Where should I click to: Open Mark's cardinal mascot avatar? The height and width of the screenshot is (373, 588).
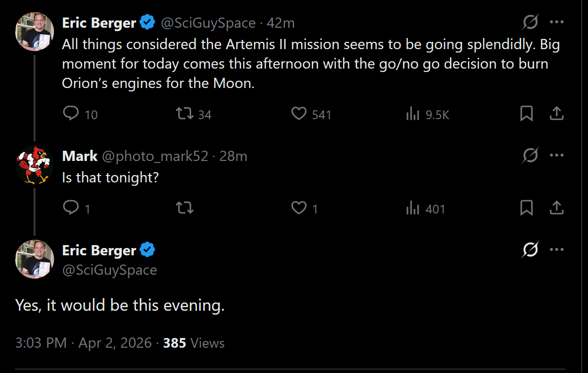coord(34,165)
